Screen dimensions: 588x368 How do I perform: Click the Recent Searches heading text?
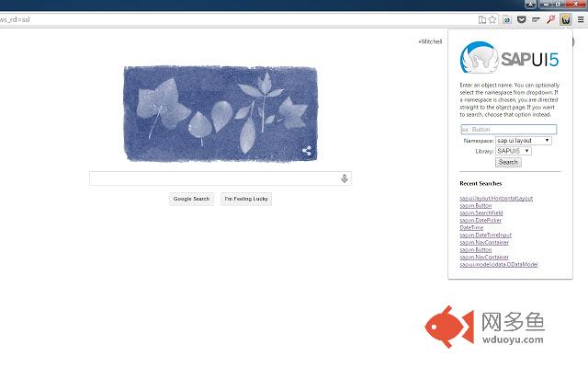[x=481, y=184]
